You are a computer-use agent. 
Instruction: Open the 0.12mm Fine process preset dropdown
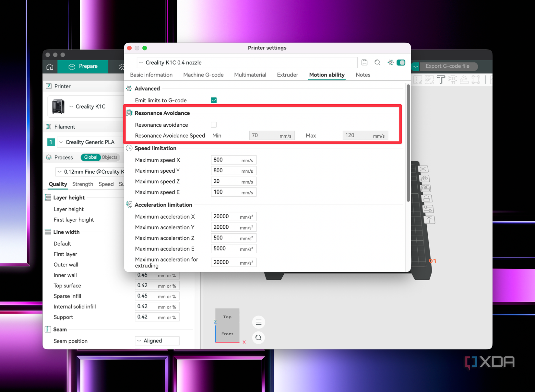click(x=90, y=172)
